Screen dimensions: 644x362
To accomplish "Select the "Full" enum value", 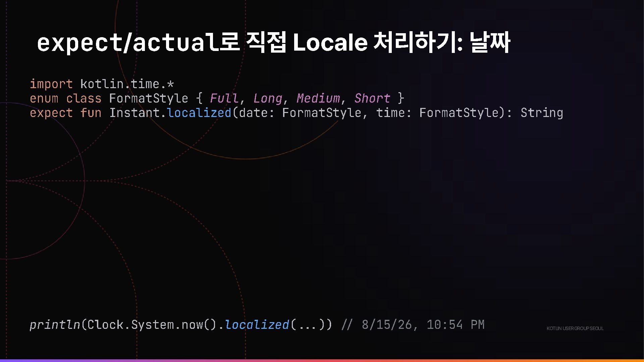I will click(x=224, y=98).
